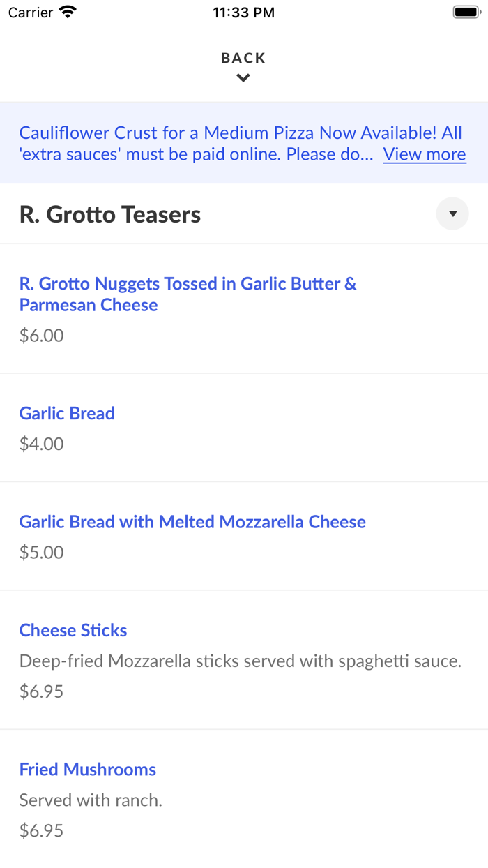Click the $6.95 price under Cheese Sticks
Screen dimensions: 488x868
click(x=41, y=691)
